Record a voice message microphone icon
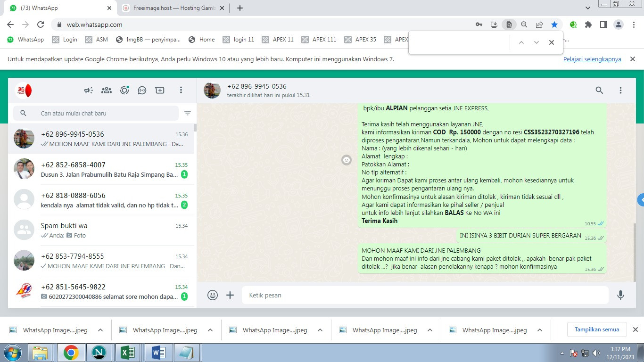644x362 pixels. pos(621,295)
